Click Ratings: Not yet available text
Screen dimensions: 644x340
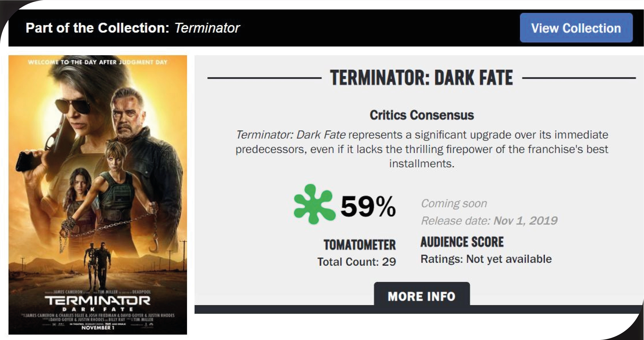click(x=486, y=259)
